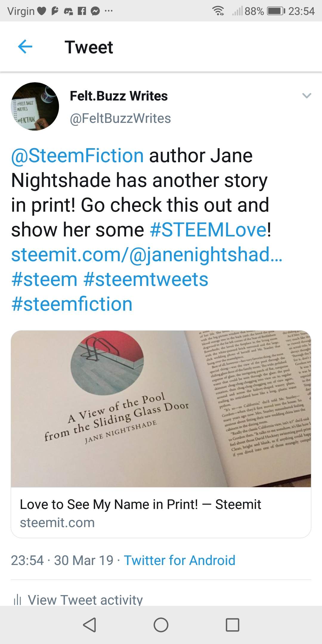Tap the Twitter for Android source link
Viewport: 322px width, 644px height.
pos(179,560)
